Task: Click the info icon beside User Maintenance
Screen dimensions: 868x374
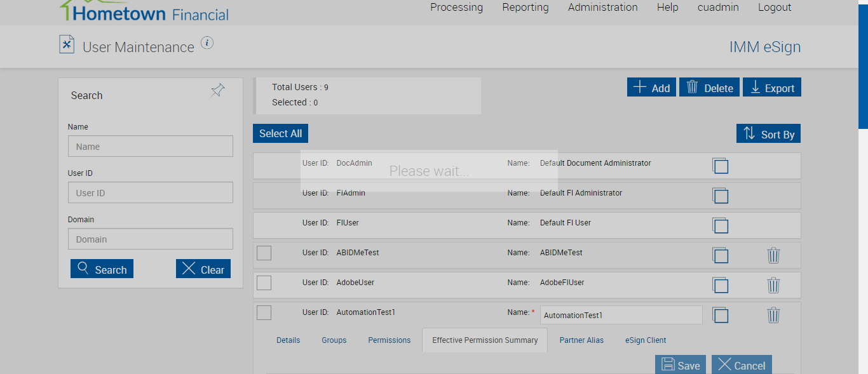Action: [207, 43]
